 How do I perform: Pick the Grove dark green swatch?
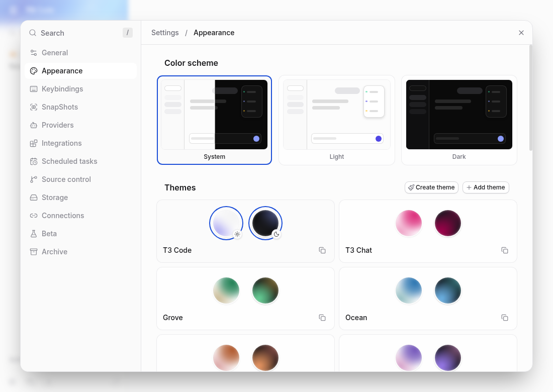pos(265,290)
